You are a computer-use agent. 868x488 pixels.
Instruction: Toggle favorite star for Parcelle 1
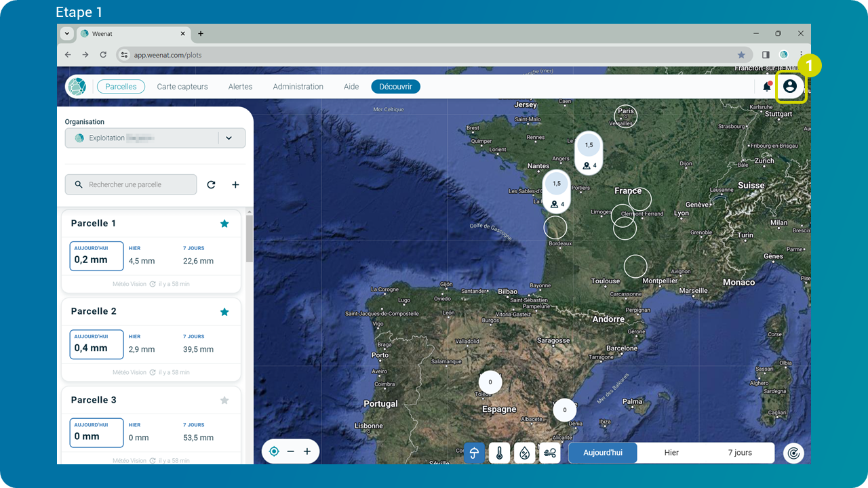point(224,224)
